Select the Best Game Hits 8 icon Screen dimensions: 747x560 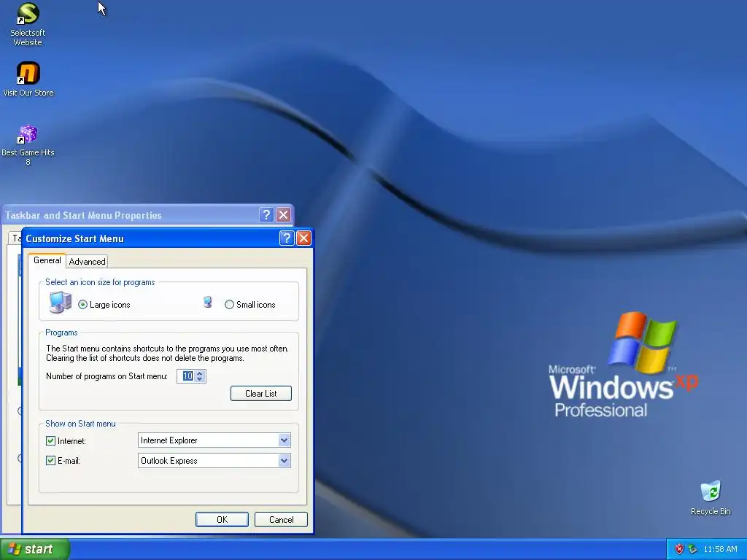(28, 145)
